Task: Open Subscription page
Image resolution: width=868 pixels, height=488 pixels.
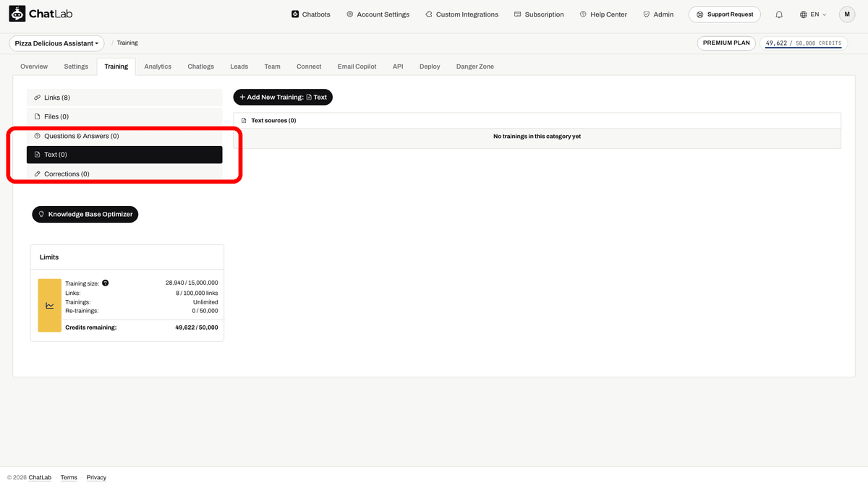Action: (x=539, y=14)
